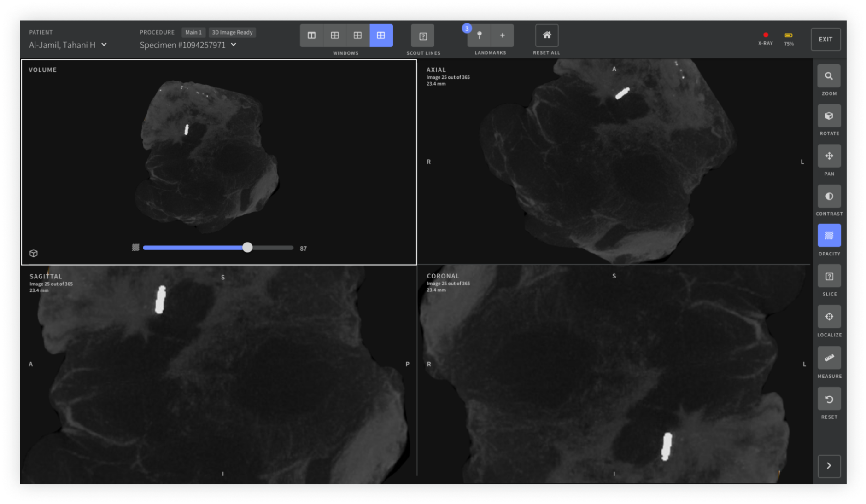Activate the Rotate tool
Image resolution: width=866 pixels, height=504 pixels.
point(829,116)
